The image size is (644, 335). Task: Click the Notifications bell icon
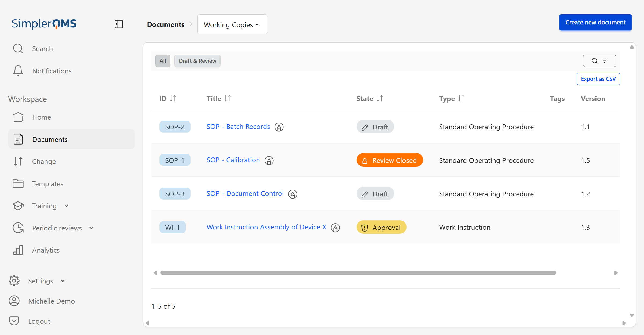18,71
